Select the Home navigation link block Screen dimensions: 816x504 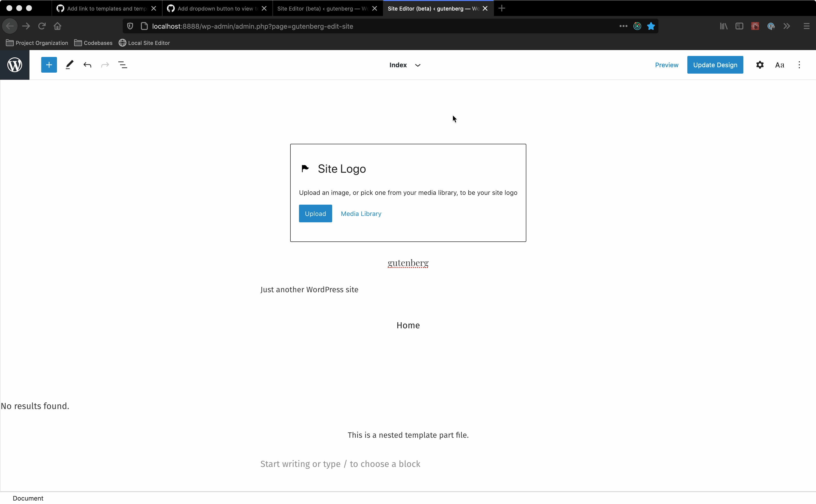pyautogui.click(x=408, y=325)
